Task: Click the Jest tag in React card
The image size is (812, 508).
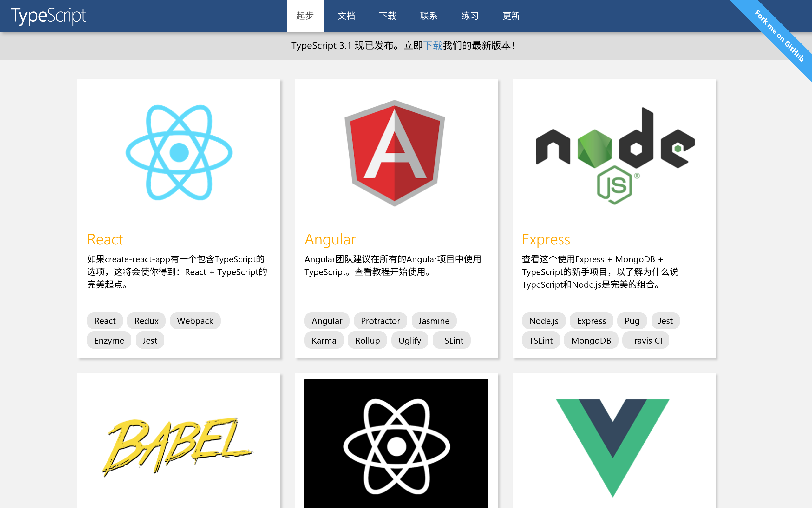Action: click(x=150, y=340)
